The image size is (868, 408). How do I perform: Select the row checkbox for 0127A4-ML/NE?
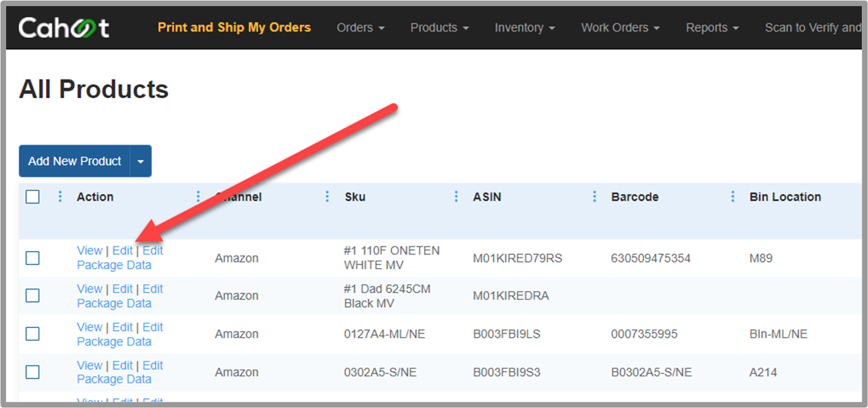click(x=33, y=334)
